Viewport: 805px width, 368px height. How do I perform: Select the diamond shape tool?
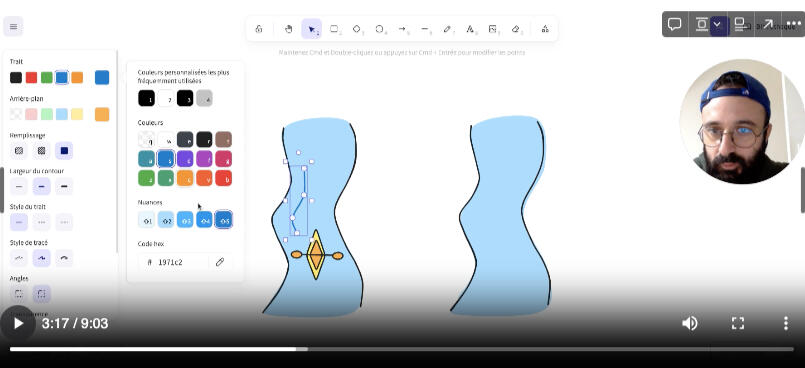(357, 29)
